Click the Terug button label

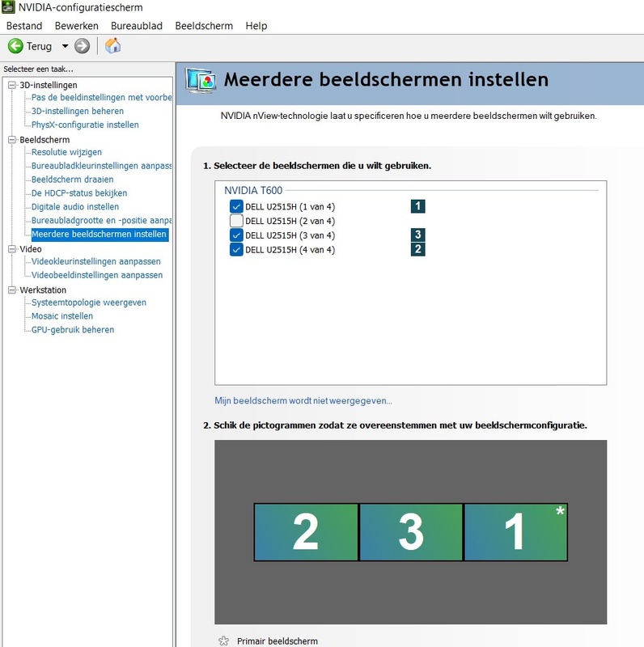pos(39,46)
